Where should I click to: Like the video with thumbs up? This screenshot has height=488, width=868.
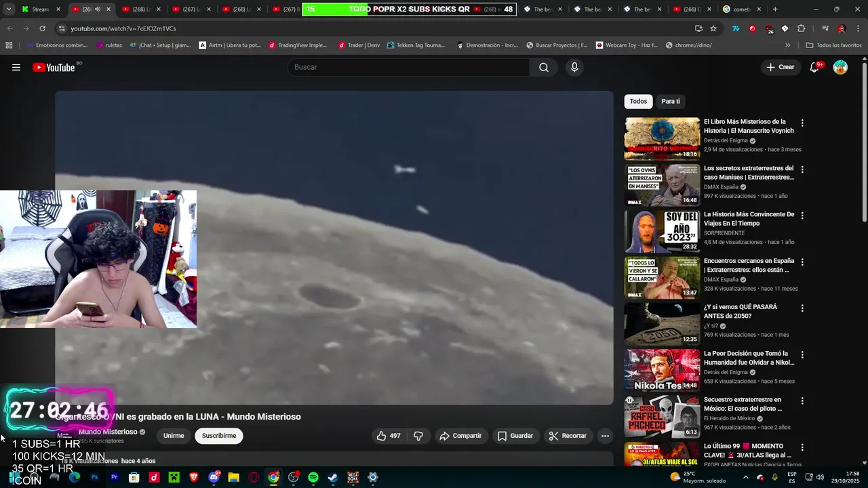[x=389, y=436]
